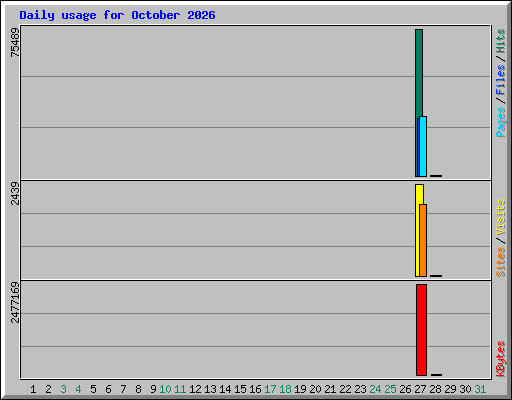The height and width of the screenshot is (400, 512).
Task: Click day label 9 on x-axis
Action: 153,389
